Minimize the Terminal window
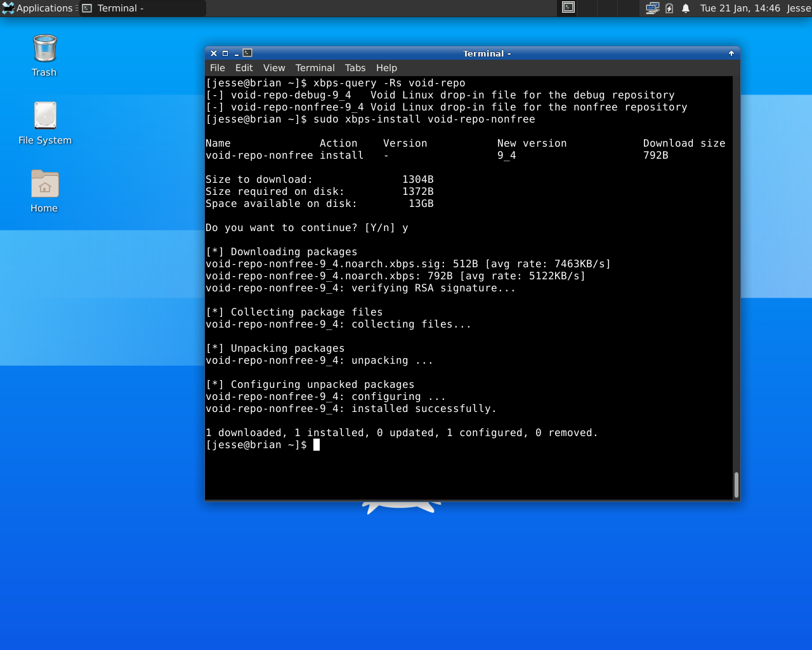The width and height of the screenshot is (812, 650). click(236, 53)
